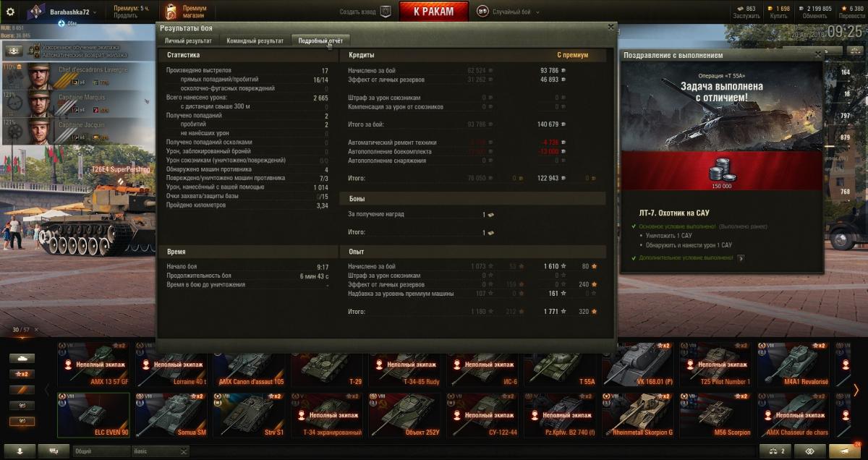Select T25 Pilot Number 1 tank
Screen dimensions: 868x460
click(x=716, y=365)
